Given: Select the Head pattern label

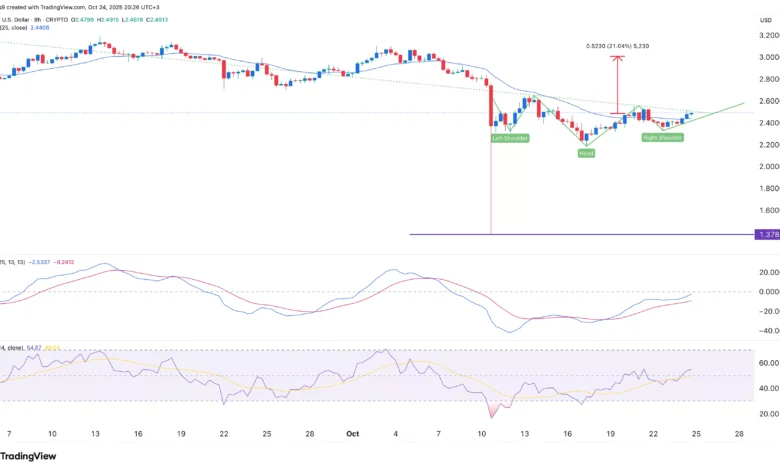Looking at the screenshot, I should 586,153.
